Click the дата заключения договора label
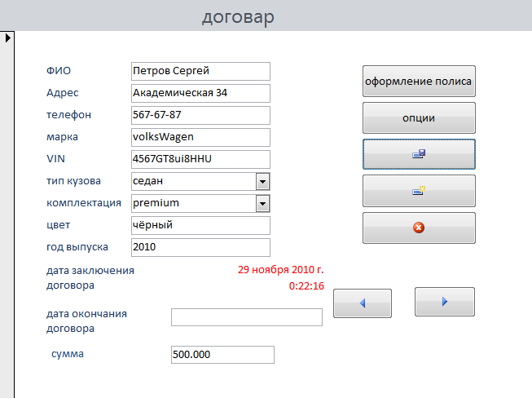 tap(90, 278)
